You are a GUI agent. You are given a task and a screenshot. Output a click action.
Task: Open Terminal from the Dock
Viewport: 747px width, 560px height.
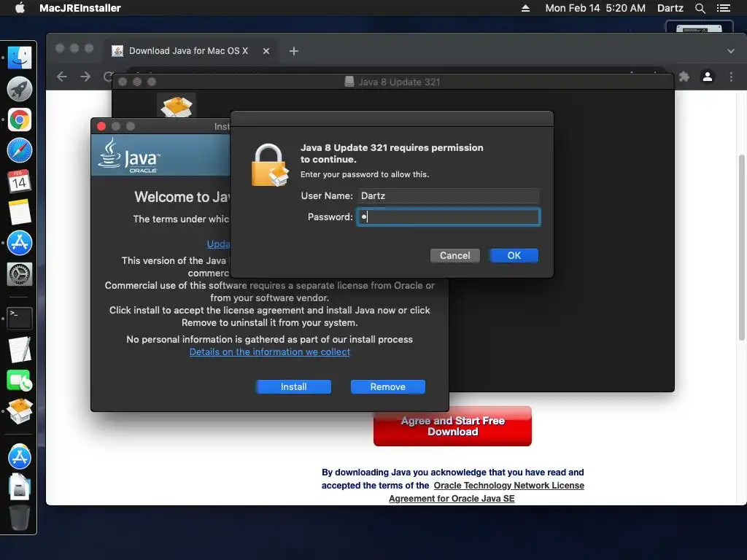click(20, 318)
